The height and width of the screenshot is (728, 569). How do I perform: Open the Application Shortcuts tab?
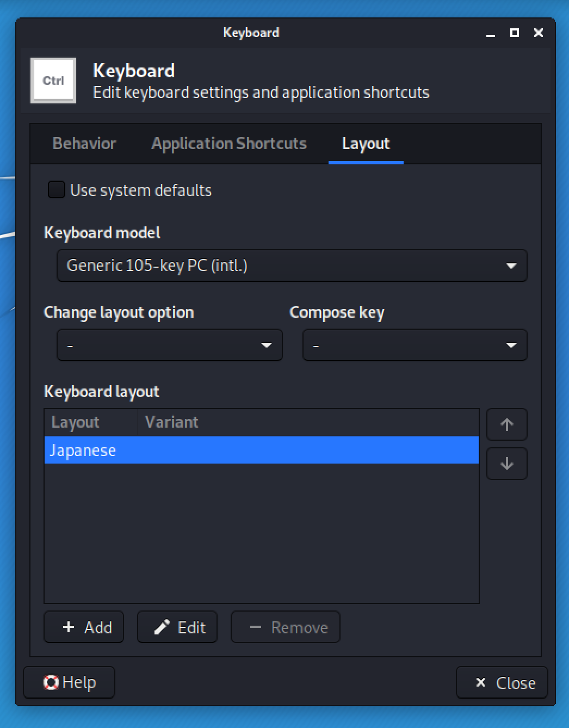click(229, 144)
